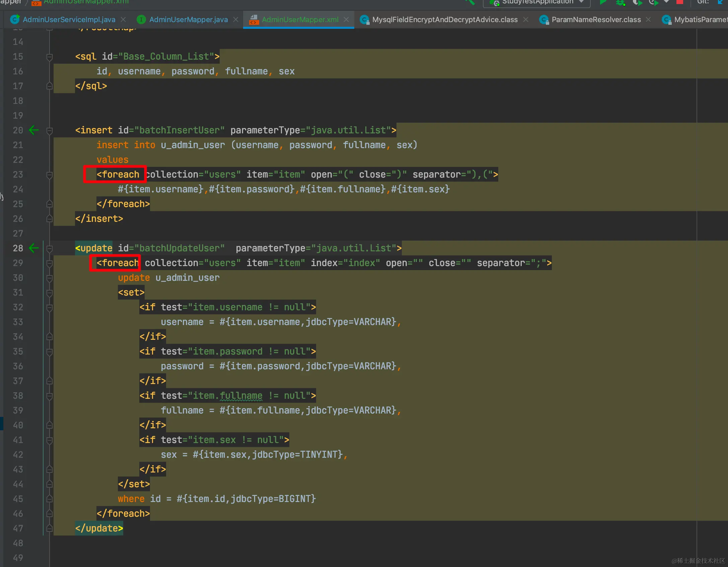Screen dimensions: 728x567
Task: Click the <set> opening tag
Action: click(131, 292)
